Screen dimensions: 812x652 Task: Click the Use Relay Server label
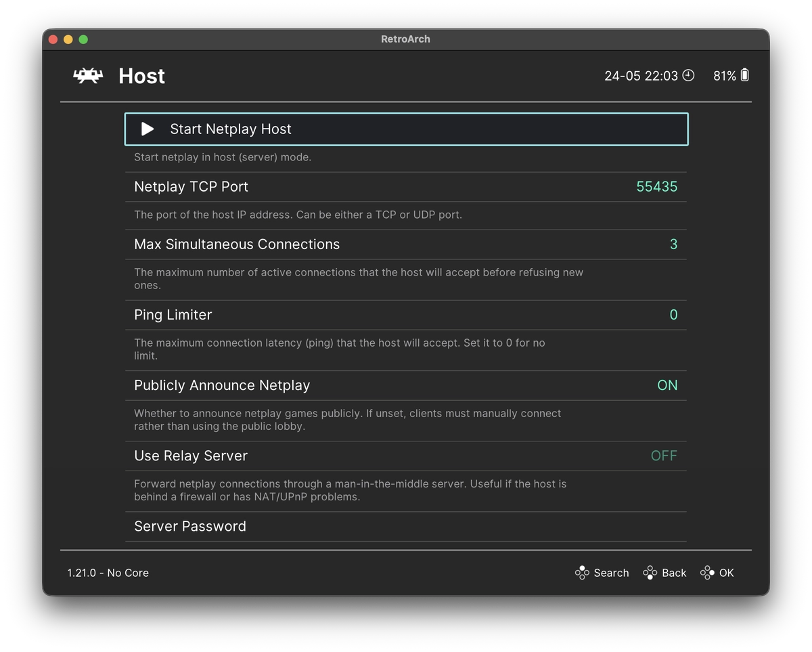tap(191, 456)
